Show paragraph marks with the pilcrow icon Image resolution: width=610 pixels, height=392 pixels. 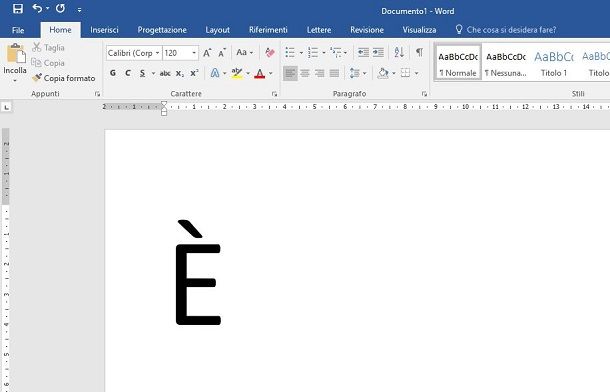419,52
